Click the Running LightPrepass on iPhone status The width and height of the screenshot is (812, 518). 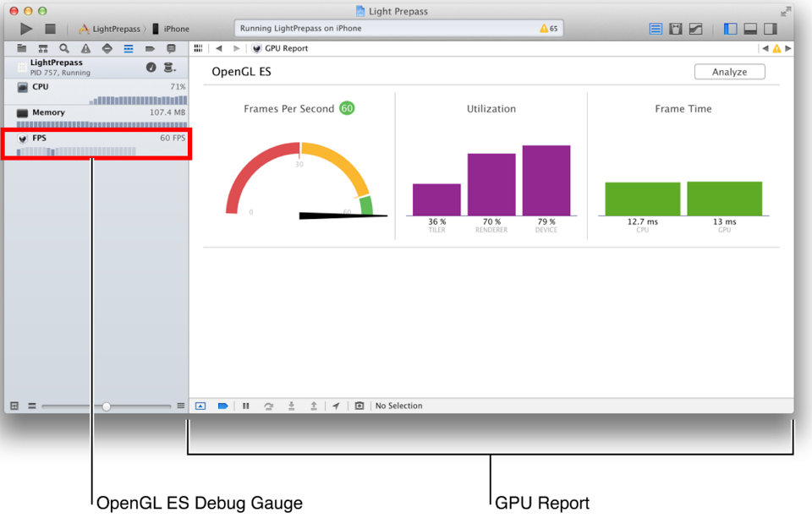(301, 29)
